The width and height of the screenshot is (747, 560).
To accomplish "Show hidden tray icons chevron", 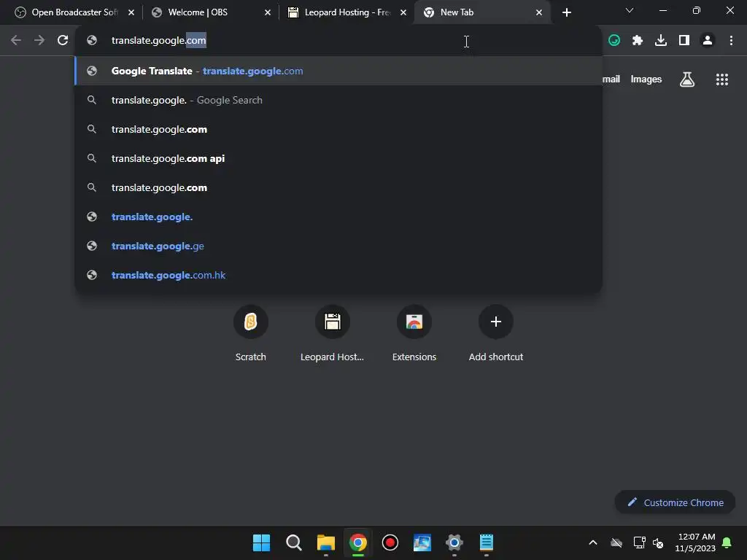I will point(593,542).
